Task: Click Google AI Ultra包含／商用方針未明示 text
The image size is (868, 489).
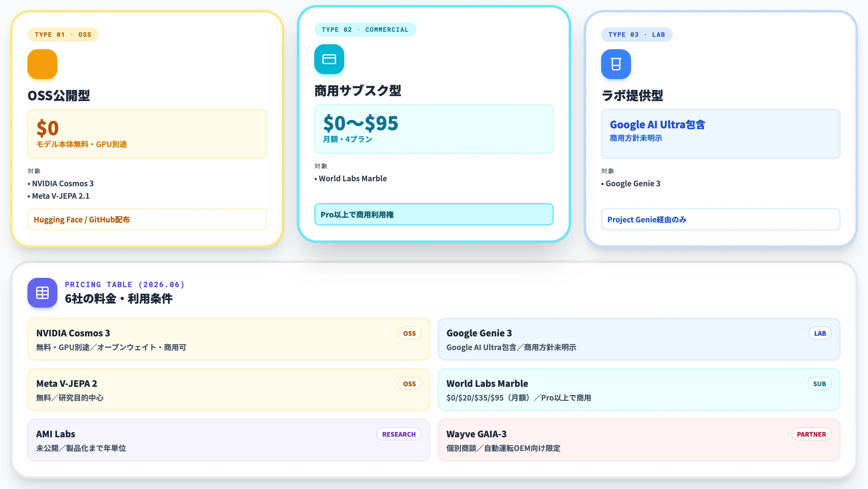Action: click(511, 347)
